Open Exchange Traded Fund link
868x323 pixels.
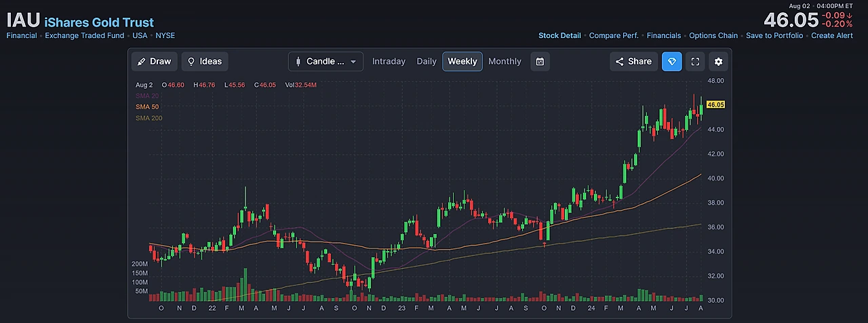pyautogui.click(x=85, y=35)
